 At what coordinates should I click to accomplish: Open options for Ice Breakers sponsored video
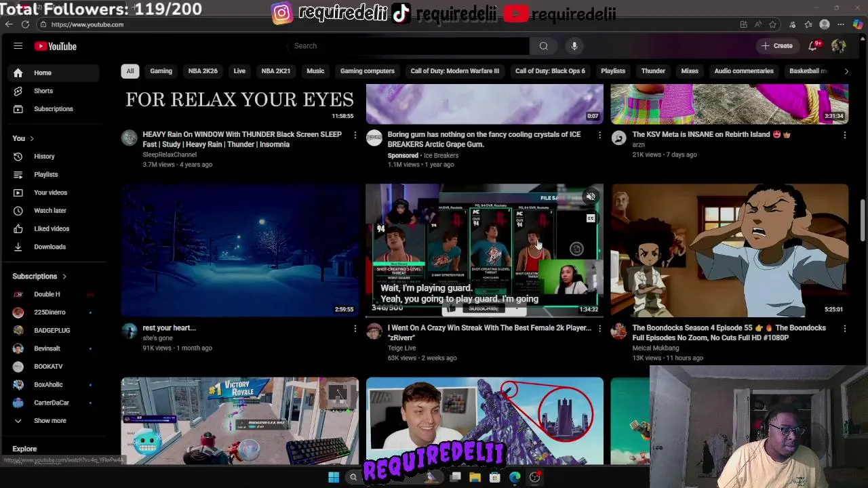point(599,135)
